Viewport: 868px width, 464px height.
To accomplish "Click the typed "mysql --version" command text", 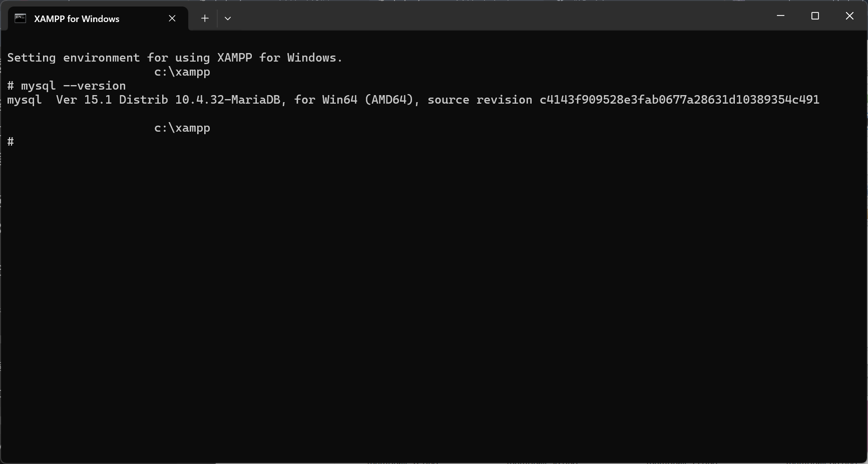I will click(x=73, y=86).
